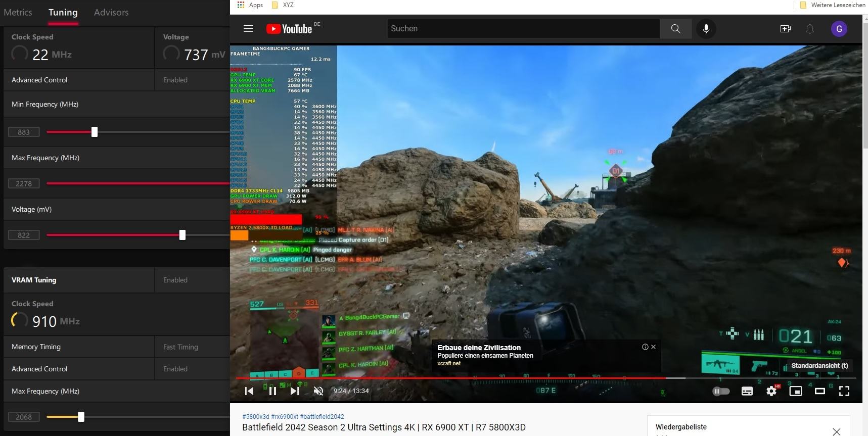Click the YouTube search magnifier button

(675, 29)
